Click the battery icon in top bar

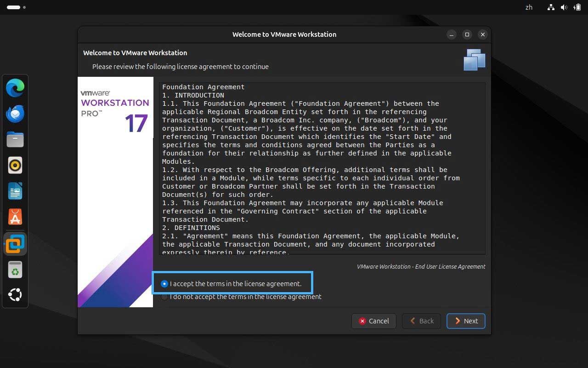577,7
